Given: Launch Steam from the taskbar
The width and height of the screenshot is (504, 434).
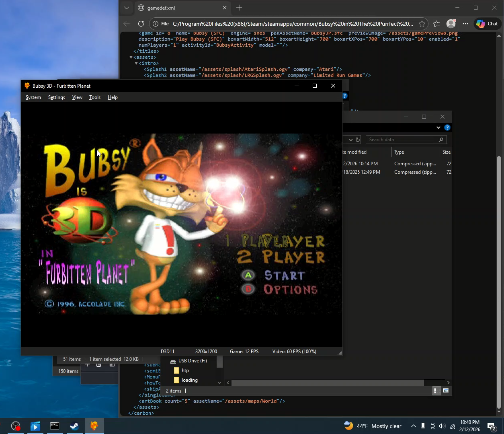Looking at the screenshot, I should tap(74, 426).
